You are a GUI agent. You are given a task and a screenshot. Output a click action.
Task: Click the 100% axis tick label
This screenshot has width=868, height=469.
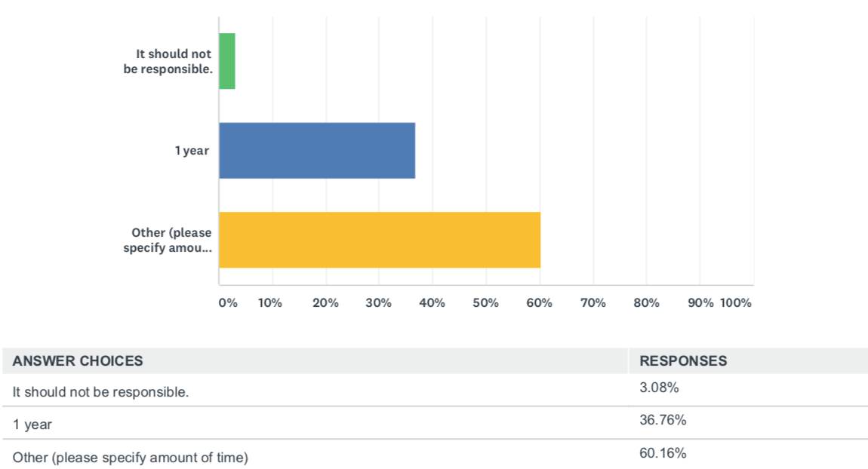pos(736,303)
